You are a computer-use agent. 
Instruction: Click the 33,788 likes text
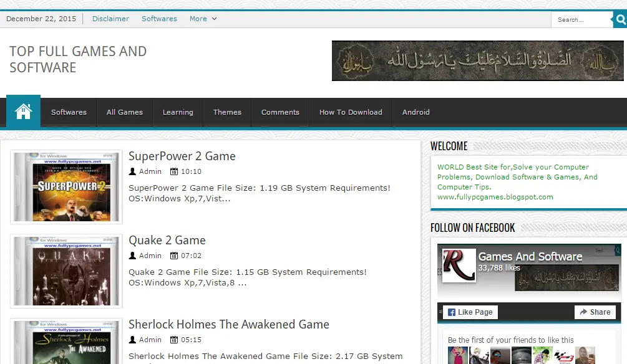(499, 268)
